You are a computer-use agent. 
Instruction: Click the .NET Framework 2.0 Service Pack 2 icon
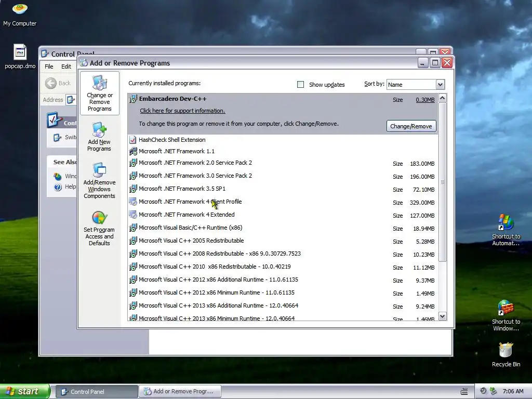(133, 163)
